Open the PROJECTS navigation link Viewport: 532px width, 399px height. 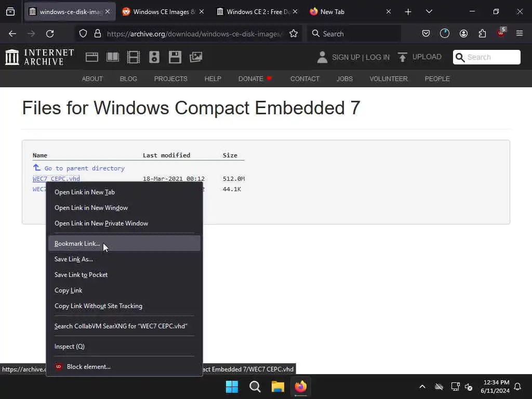(x=170, y=79)
